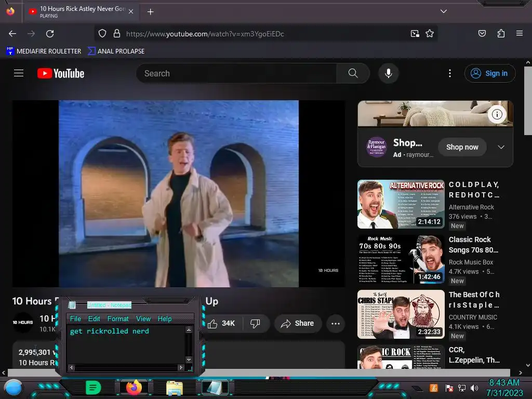Click Notepad scroll down arrow
The width and height of the screenshot is (532, 399).
tap(189, 360)
